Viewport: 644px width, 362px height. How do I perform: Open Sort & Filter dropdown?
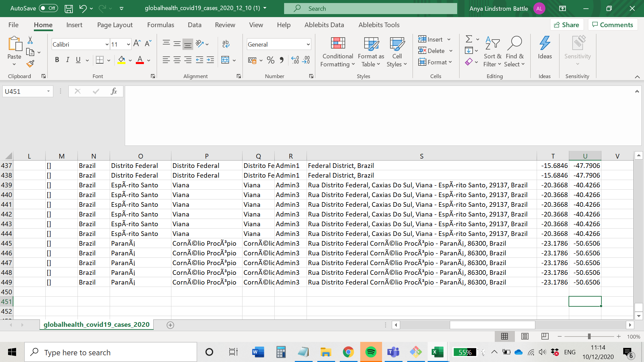coord(492,52)
